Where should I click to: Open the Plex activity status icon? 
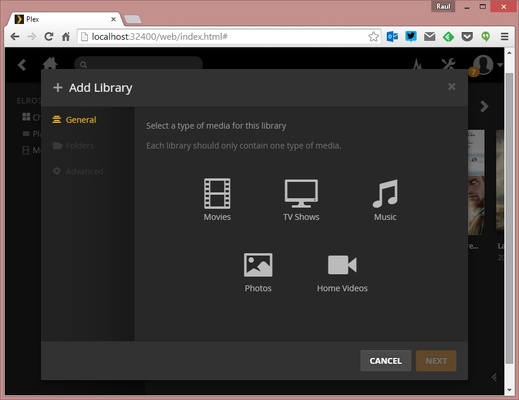pyautogui.click(x=417, y=64)
